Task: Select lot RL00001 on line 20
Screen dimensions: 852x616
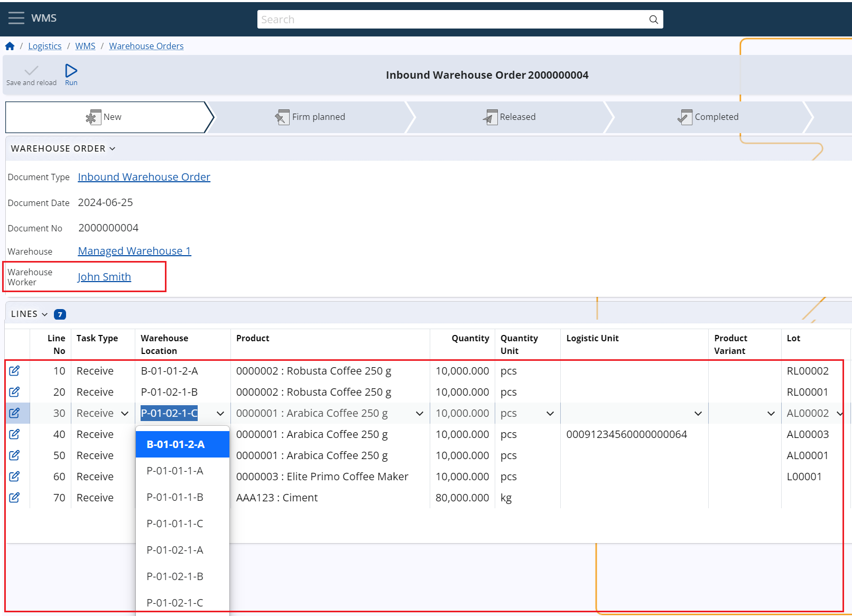Action: coord(807,392)
